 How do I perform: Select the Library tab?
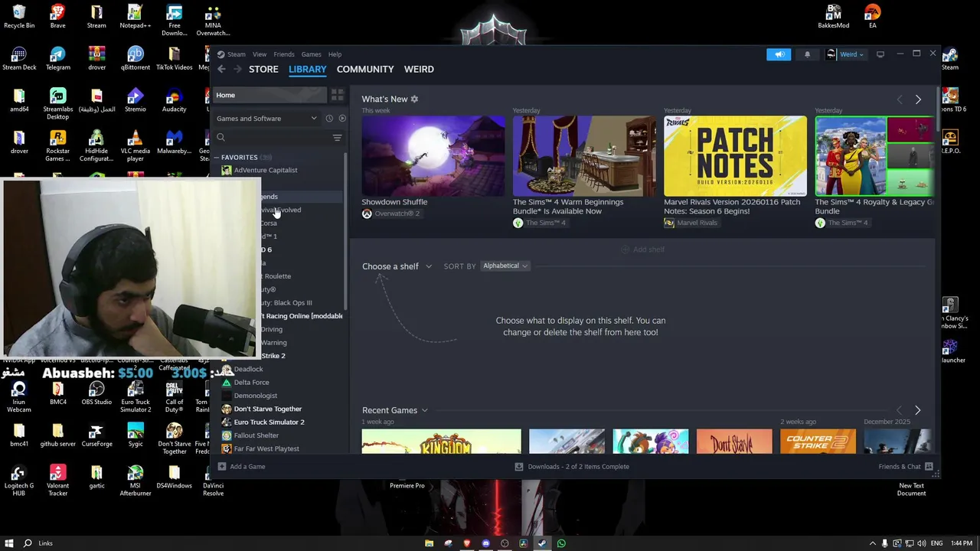(307, 69)
